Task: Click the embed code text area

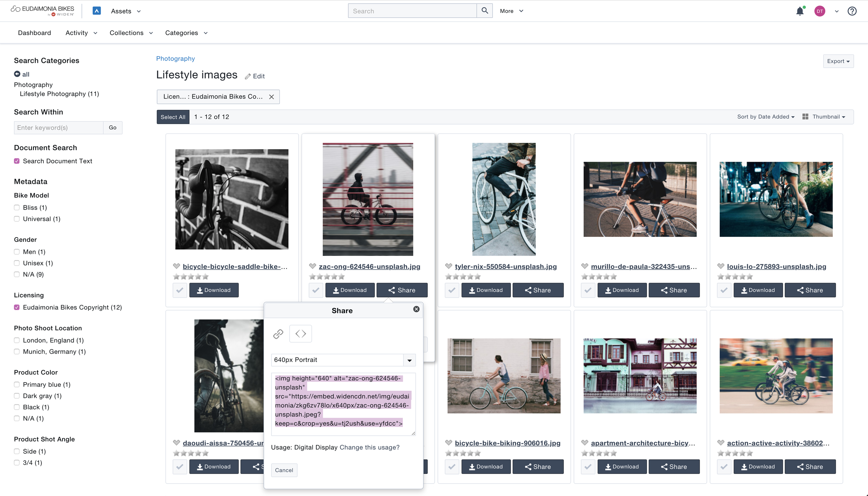Action: 343,404
